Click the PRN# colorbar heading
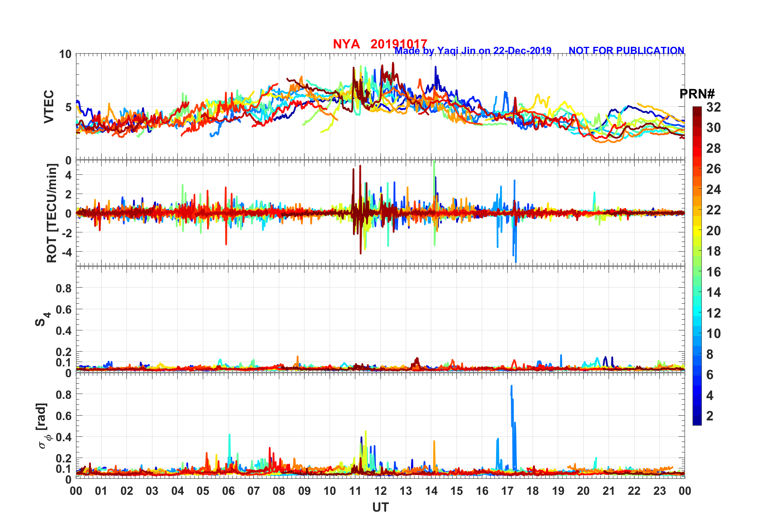 coord(697,94)
